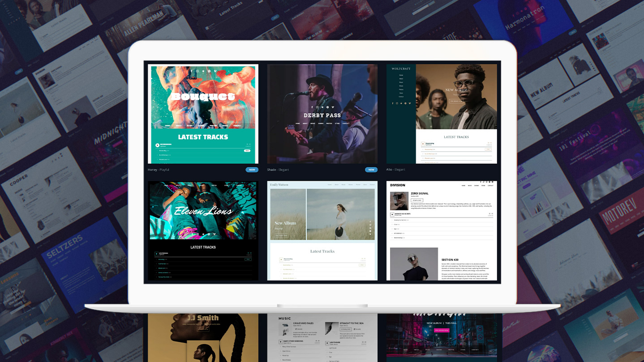
Task: Click Bouquet title in Honey template
Action: click(x=203, y=96)
